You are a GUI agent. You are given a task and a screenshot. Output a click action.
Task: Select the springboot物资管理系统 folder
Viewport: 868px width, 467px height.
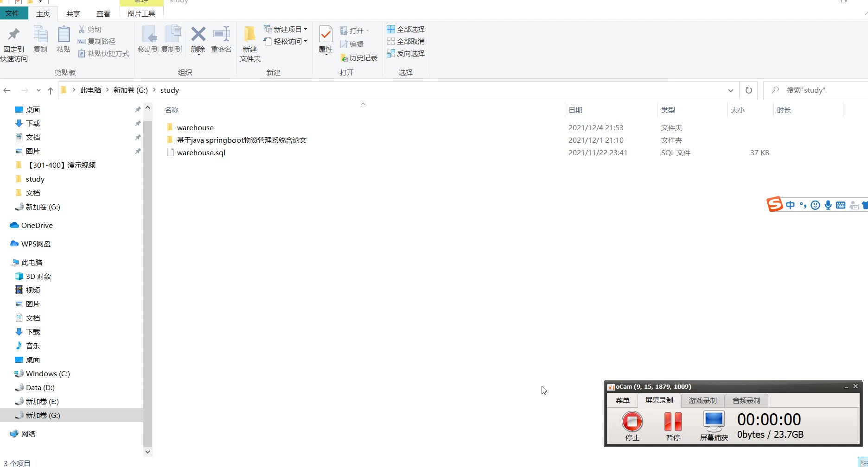[241, 140]
